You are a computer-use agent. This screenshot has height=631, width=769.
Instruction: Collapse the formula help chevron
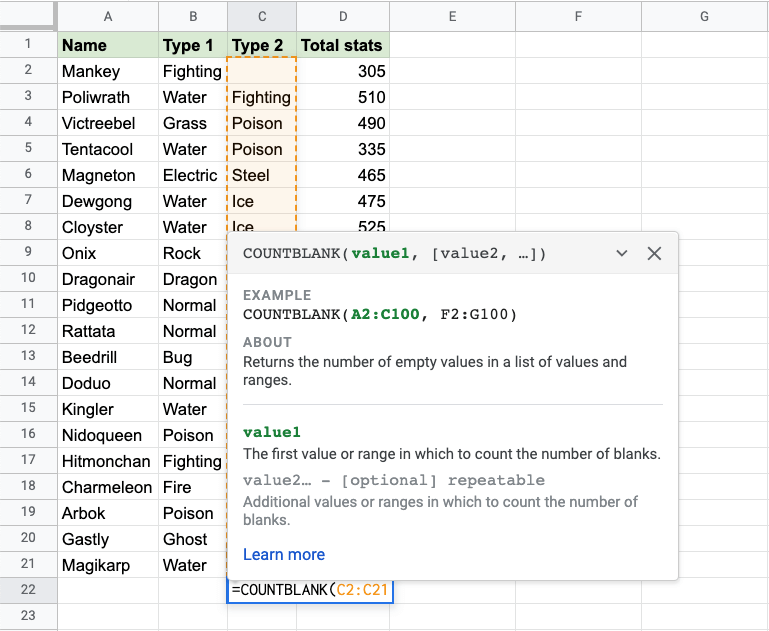(622, 254)
